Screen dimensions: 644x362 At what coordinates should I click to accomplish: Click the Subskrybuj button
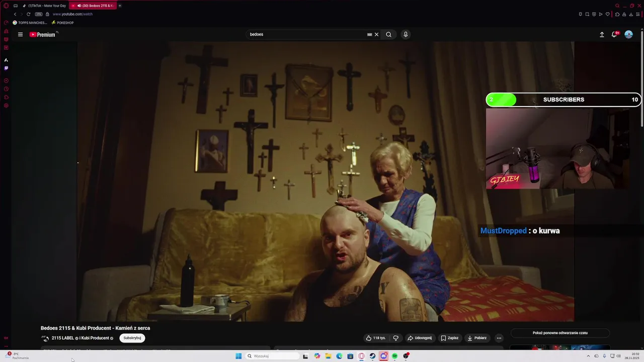coord(132,338)
